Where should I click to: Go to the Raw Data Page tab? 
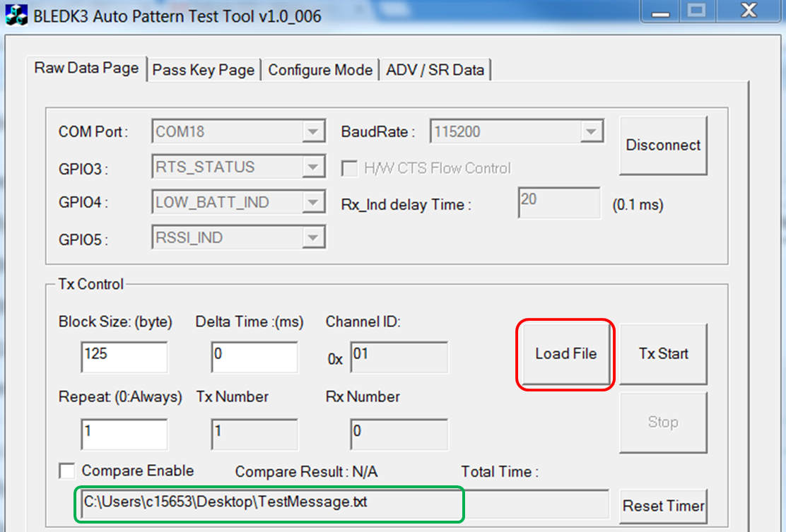click(87, 69)
